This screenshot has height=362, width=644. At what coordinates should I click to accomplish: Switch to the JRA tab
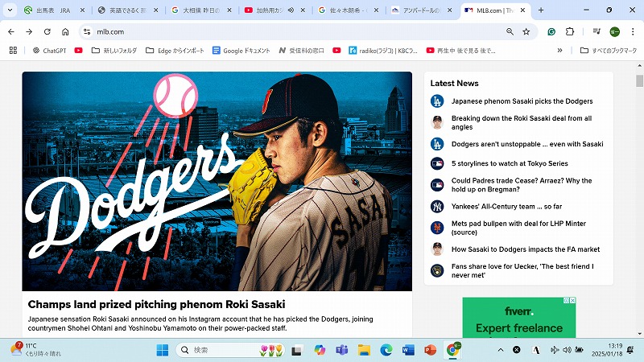coord(54,10)
